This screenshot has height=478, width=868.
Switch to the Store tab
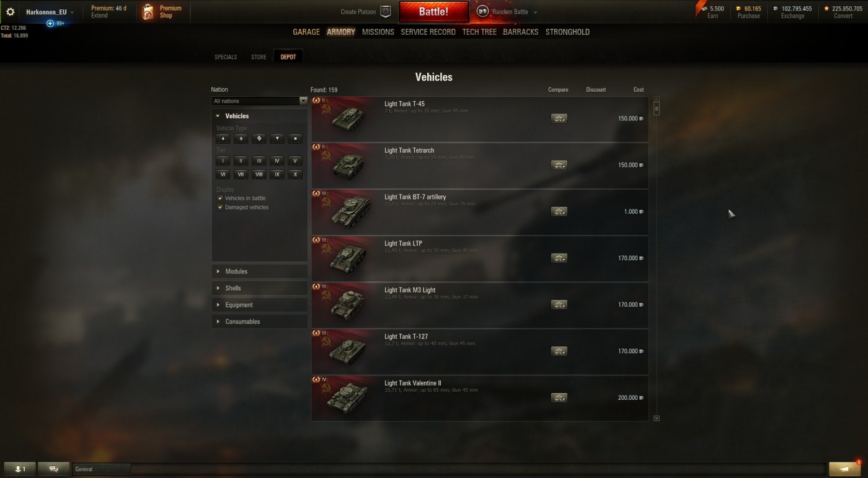click(259, 57)
